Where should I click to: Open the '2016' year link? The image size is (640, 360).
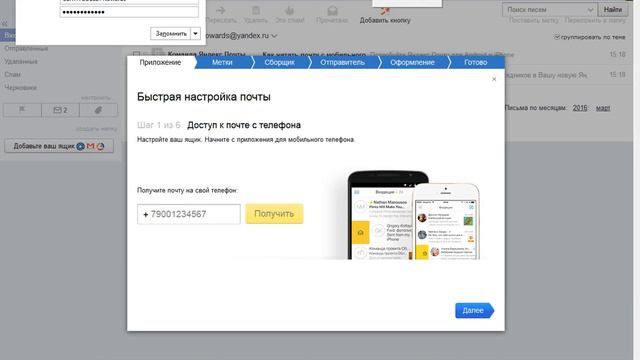580,108
